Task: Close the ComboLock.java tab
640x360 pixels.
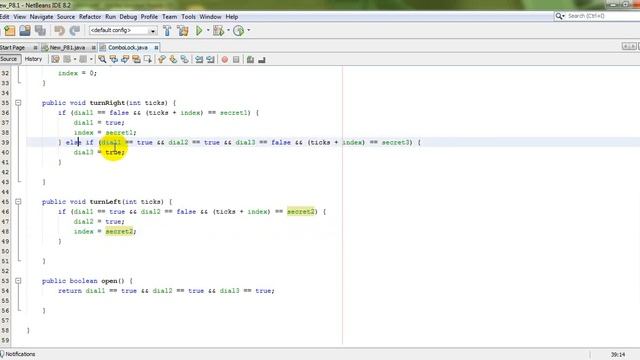Action: click(156, 48)
